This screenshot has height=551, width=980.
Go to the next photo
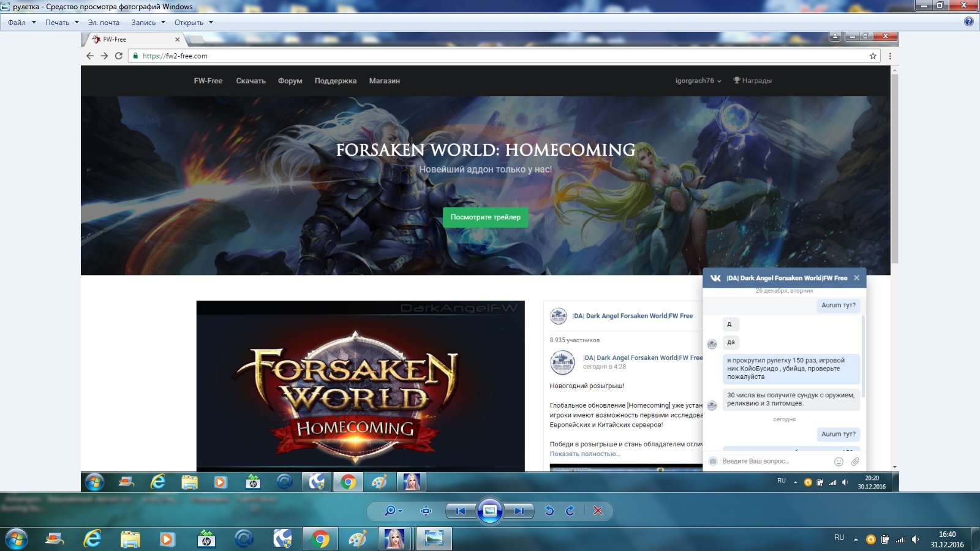click(519, 511)
